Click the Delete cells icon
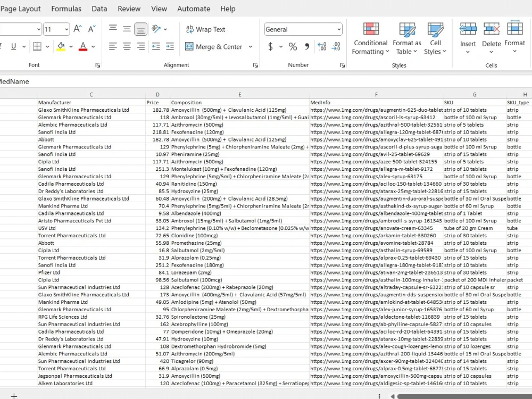 pyautogui.click(x=491, y=29)
